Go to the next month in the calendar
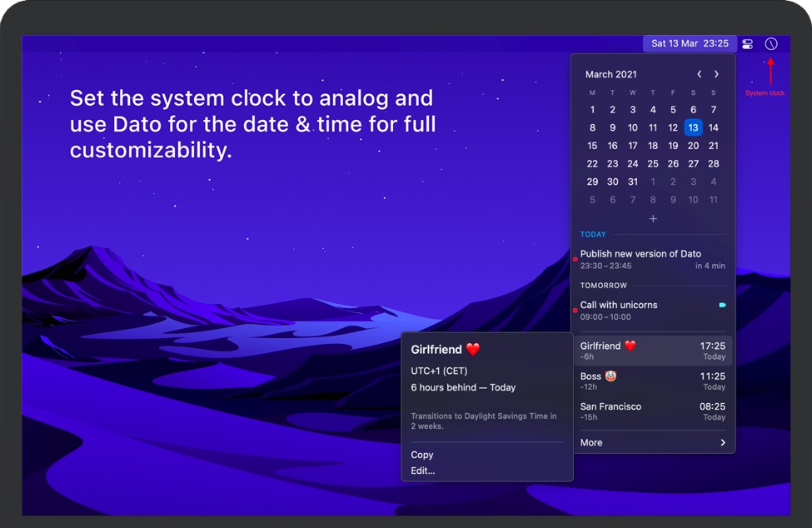 click(x=716, y=74)
